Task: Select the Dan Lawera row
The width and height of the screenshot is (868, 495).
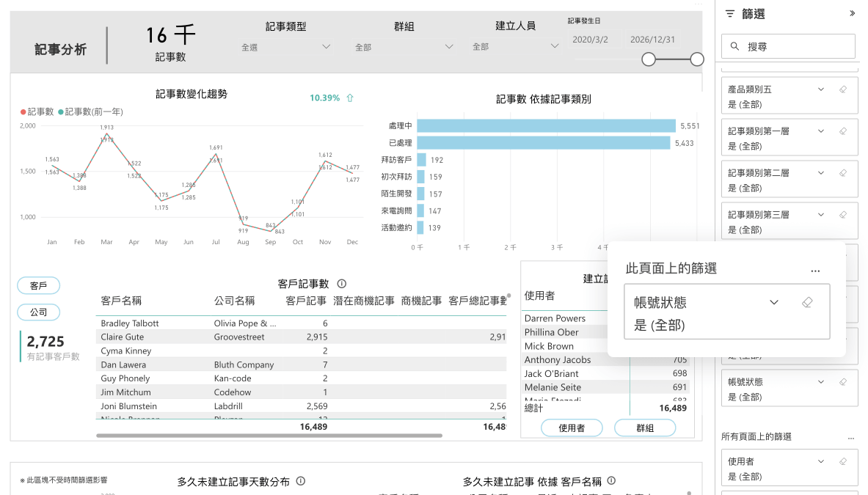Action: click(301, 364)
